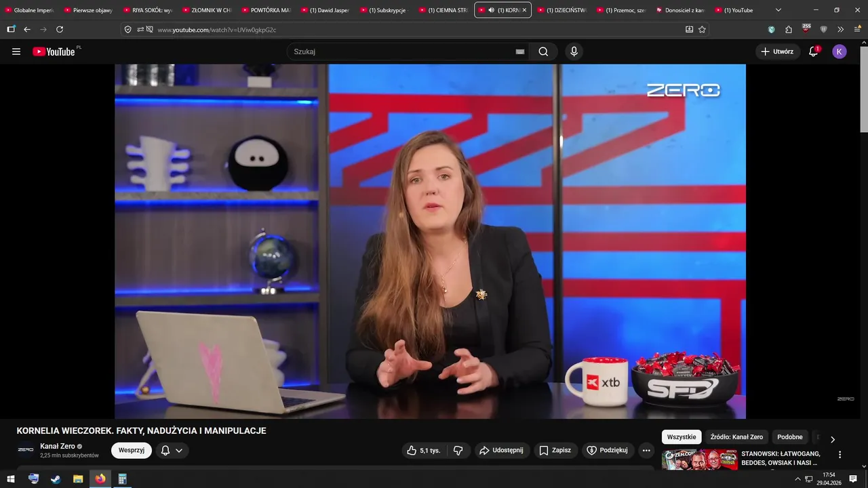Reload the page with refresh icon
The width and height of the screenshot is (868, 488).
pyautogui.click(x=60, y=29)
